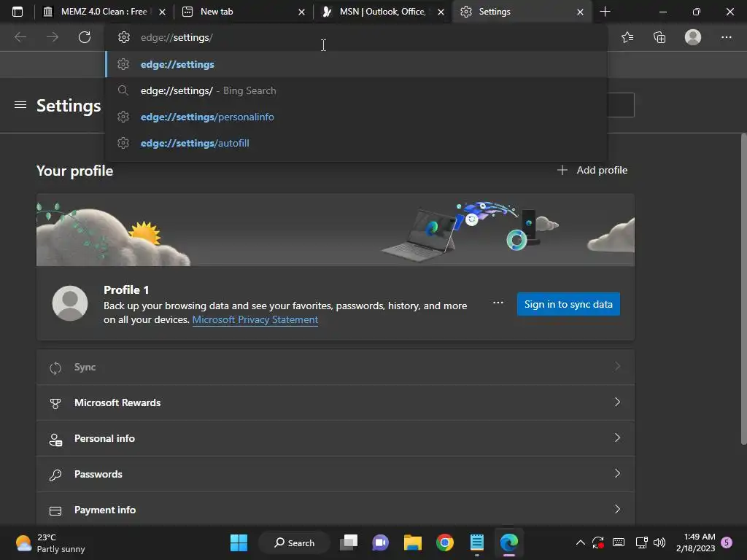Open the Settings and more ellipsis menu
Viewport: 747px width, 560px height.
tap(726, 37)
